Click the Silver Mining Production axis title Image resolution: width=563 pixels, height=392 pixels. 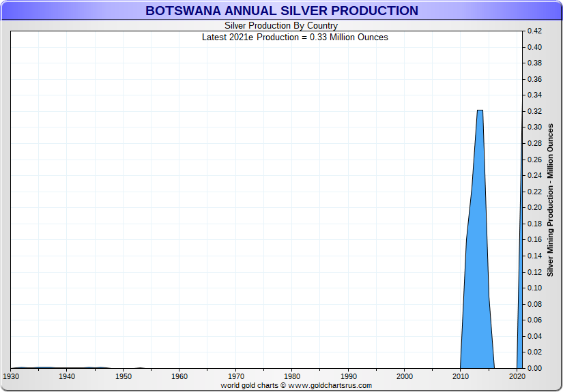coord(550,200)
